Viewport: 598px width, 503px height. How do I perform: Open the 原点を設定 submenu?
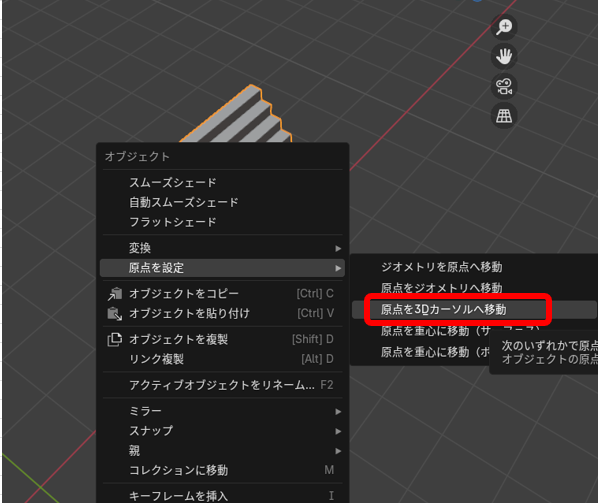coord(222,268)
